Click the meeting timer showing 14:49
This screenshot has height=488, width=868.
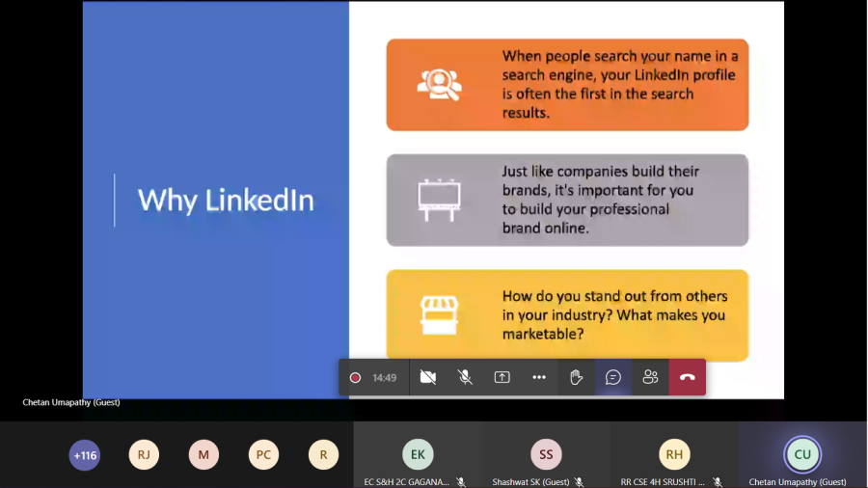(385, 378)
